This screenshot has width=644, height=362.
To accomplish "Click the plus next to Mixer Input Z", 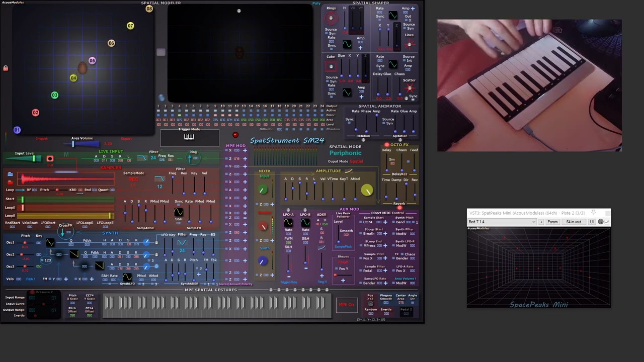I will coord(272,204).
